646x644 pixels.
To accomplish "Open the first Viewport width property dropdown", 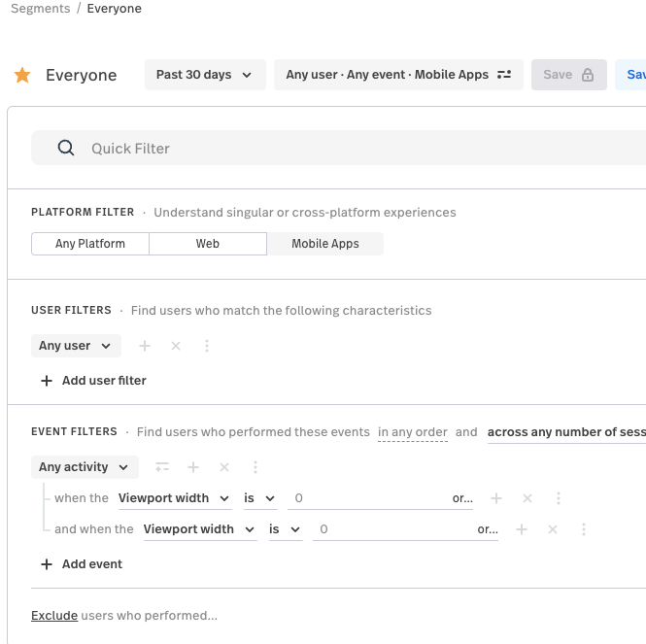I will (174, 498).
